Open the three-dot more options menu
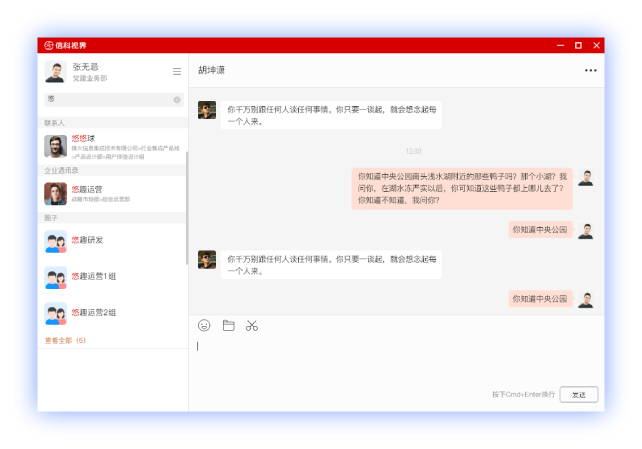Image resolution: width=642 pixels, height=449 pixels. [590, 71]
